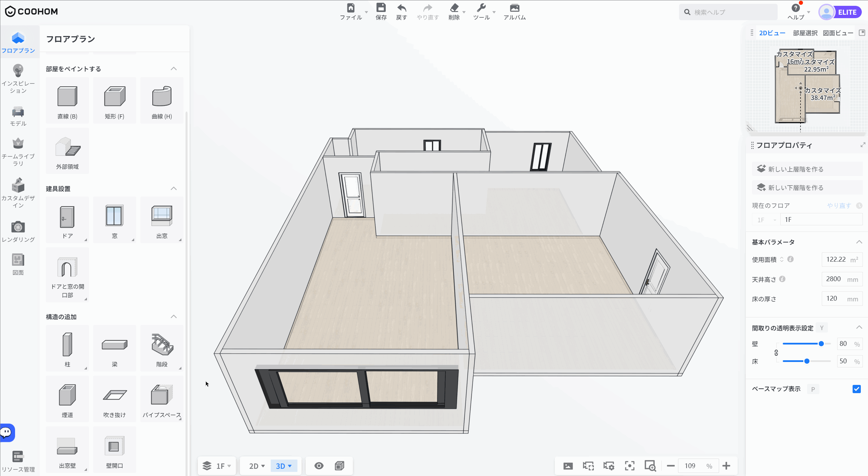The height and width of the screenshot is (476, 868).
Task: Open the 削除 delete dropdown arrow
Action: (x=464, y=12)
